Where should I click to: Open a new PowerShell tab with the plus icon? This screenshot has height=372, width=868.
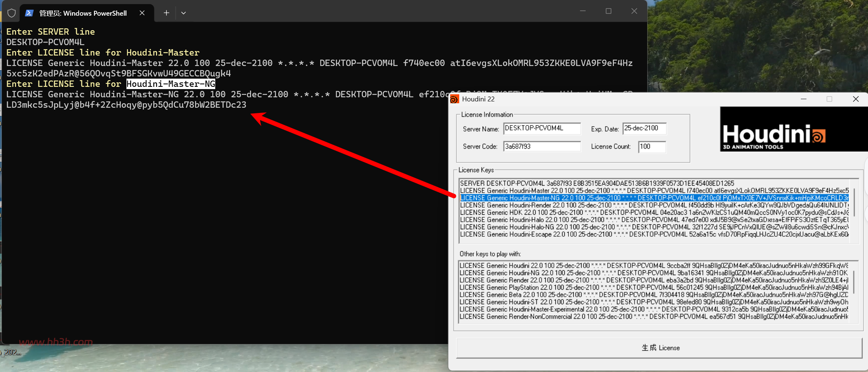pos(166,13)
